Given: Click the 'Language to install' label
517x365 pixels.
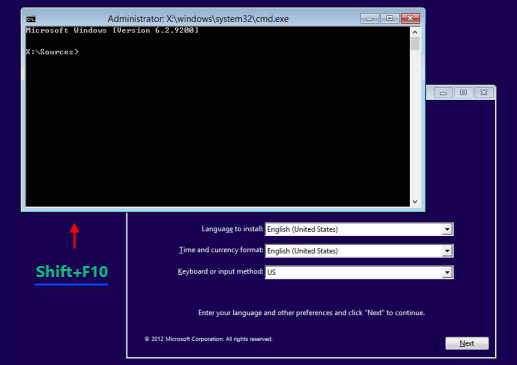Looking at the screenshot, I should coord(232,229).
